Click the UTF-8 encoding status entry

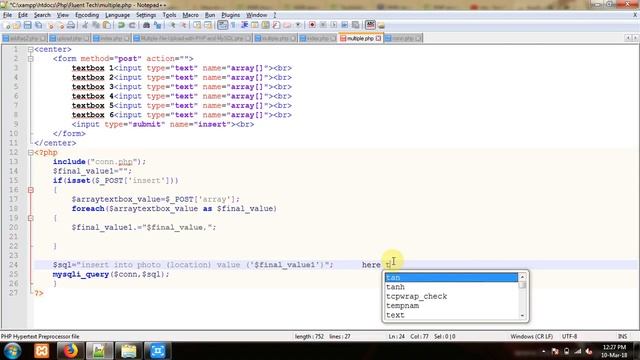569,336
